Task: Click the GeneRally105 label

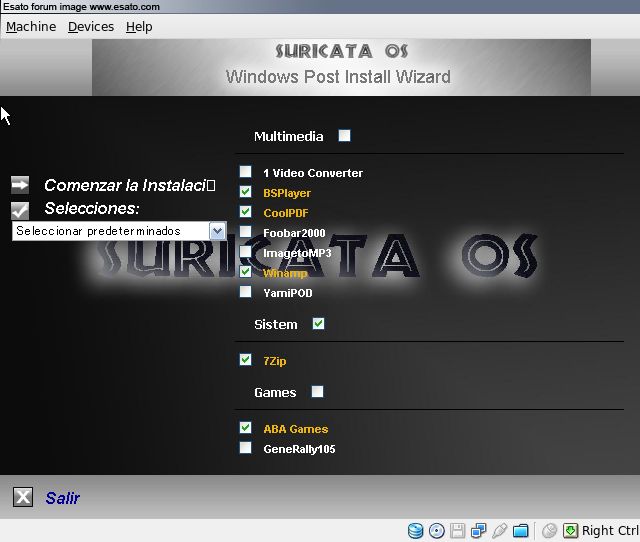Action: pos(299,449)
